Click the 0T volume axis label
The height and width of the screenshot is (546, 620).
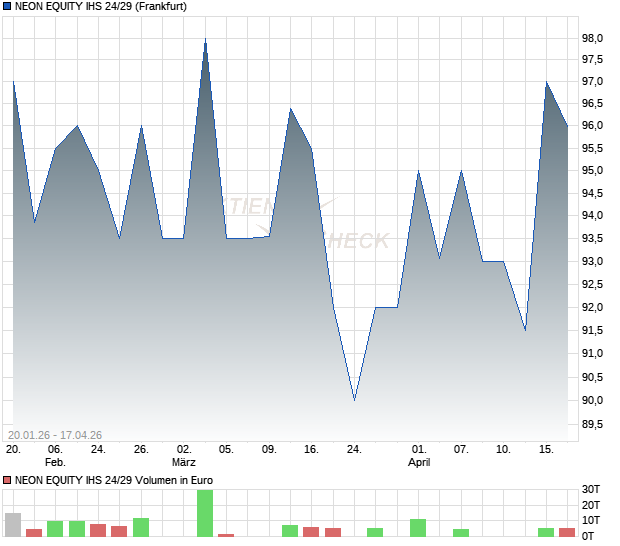tap(588, 537)
